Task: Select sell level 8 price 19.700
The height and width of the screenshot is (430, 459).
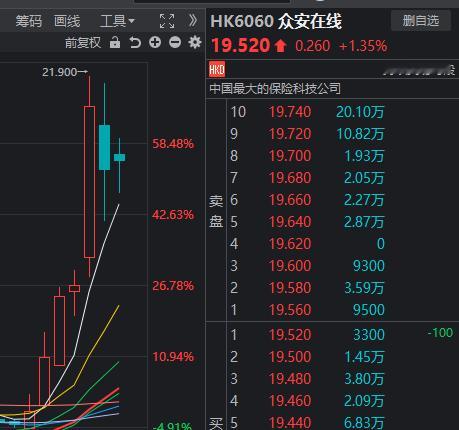Action: pos(290,156)
